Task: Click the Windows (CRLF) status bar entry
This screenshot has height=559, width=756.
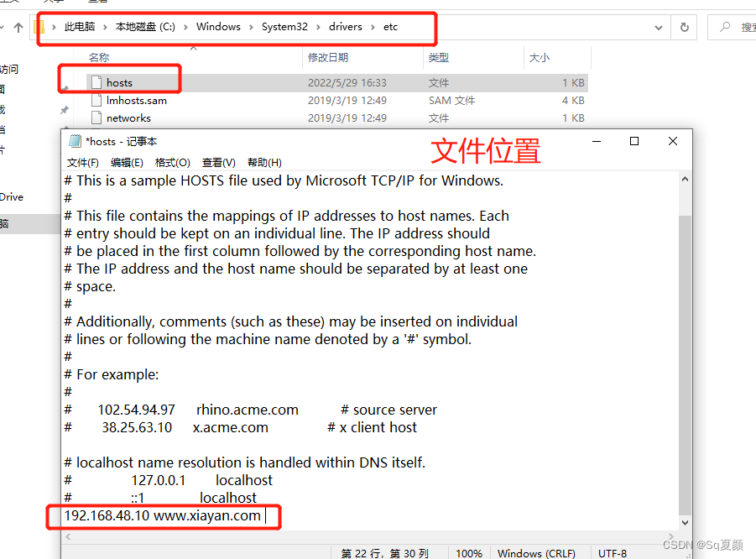Action: pos(536,553)
